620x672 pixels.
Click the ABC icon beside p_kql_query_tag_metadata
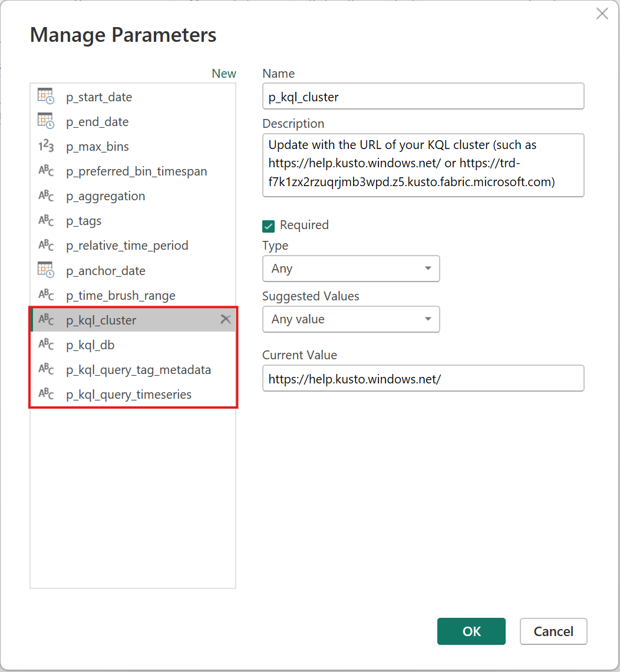tap(45, 370)
